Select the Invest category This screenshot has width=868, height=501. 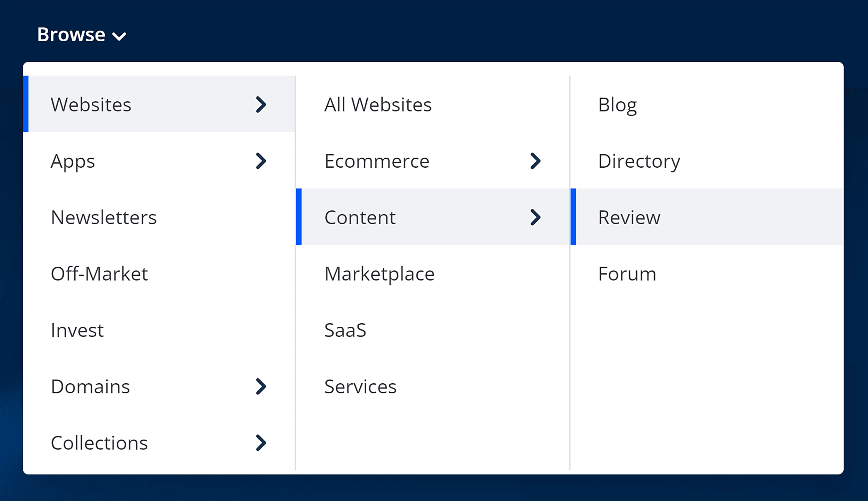click(77, 330)
